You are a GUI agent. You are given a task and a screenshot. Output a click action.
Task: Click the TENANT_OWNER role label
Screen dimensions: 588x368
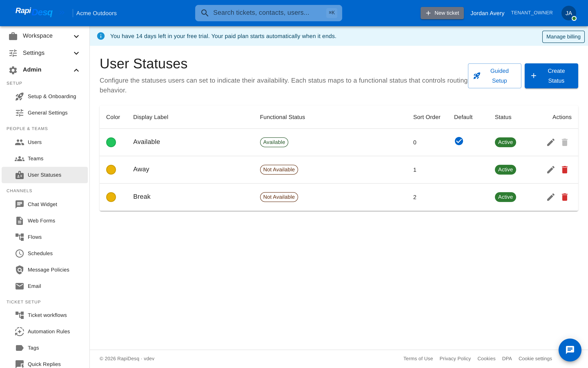(532, 13)
